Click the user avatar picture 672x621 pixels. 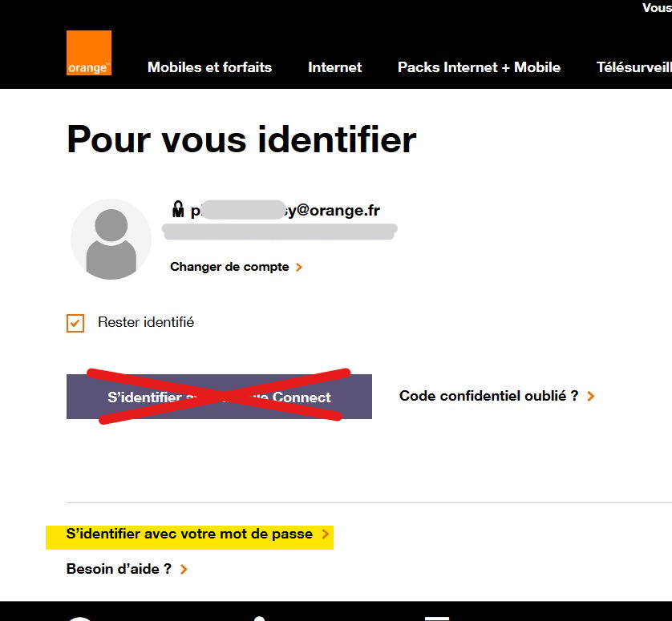pyautogui.click(x=111, y=239)
